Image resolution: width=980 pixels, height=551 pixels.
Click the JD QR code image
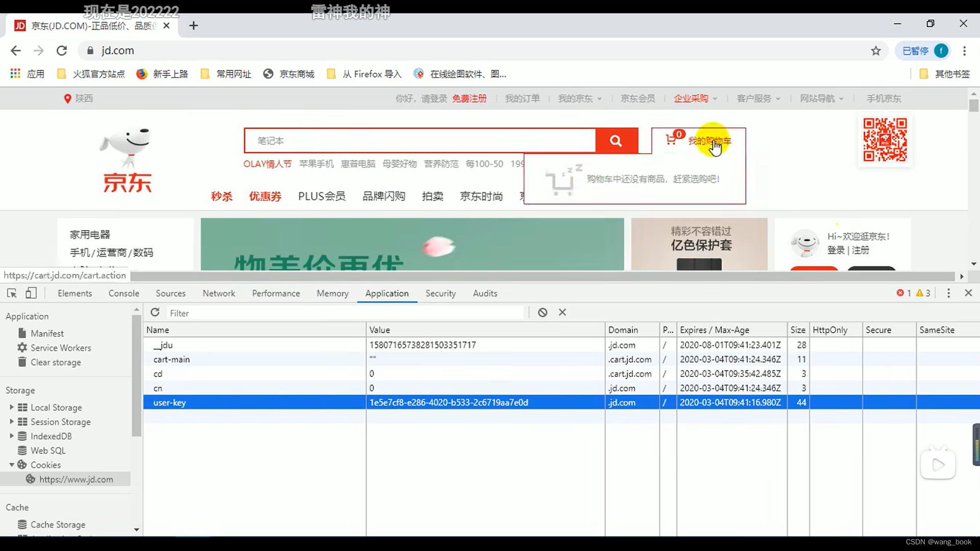(x=885, y=140)
